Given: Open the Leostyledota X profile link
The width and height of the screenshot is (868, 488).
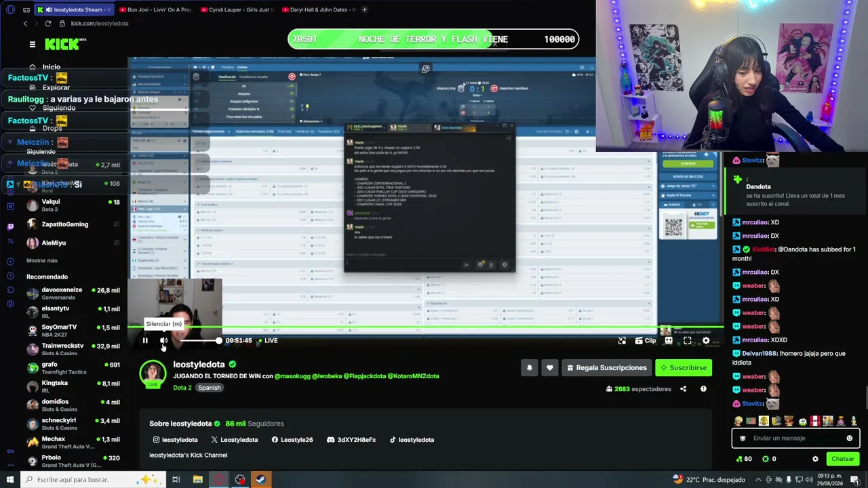Looking at the screenshot, I should click(x=235, y=440).
